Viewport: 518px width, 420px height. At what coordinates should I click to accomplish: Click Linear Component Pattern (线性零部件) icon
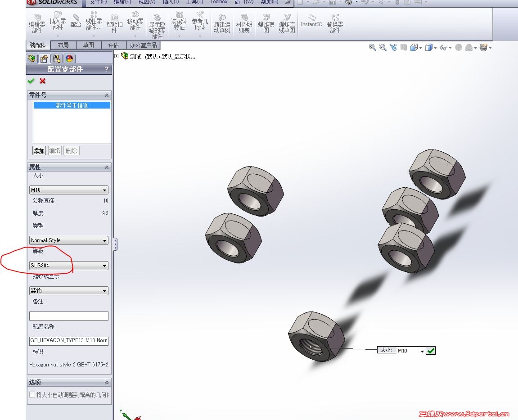click(94, 21)
